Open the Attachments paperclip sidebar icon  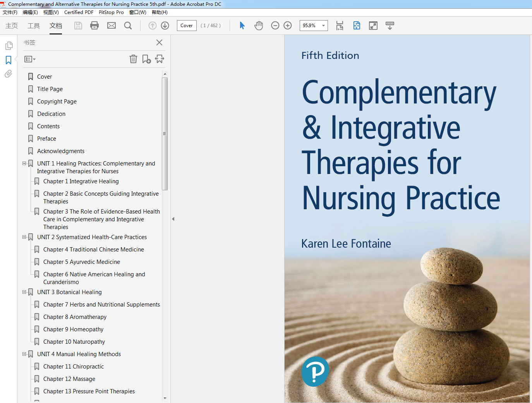pyautogui.click(x=9, y=74)
